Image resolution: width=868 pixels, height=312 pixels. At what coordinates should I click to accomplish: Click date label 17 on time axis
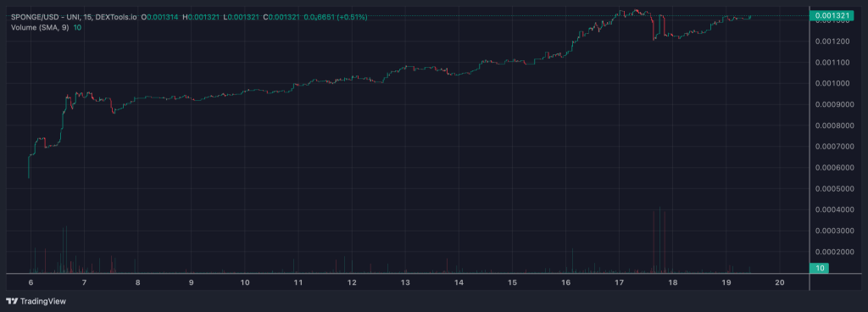[620, 282]
